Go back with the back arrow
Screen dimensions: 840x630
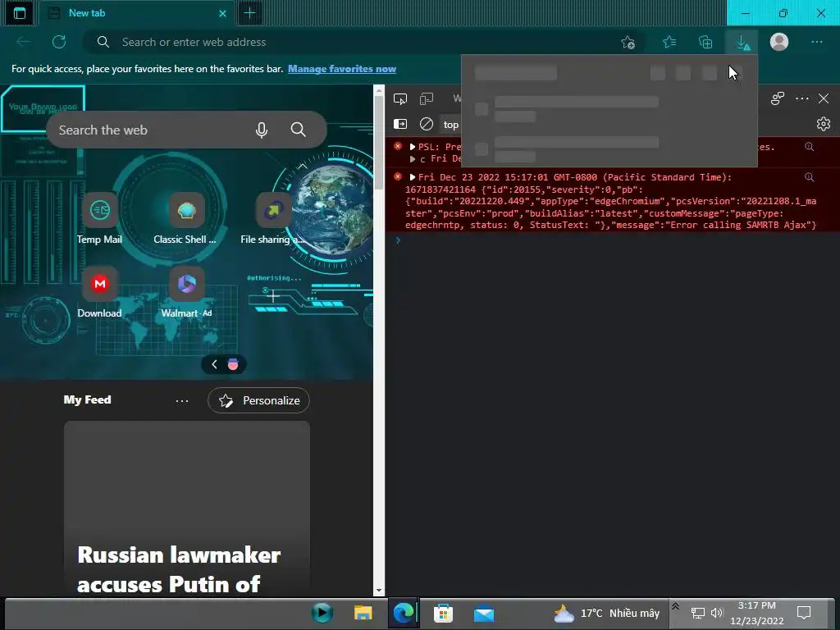[x=24, y=42]
